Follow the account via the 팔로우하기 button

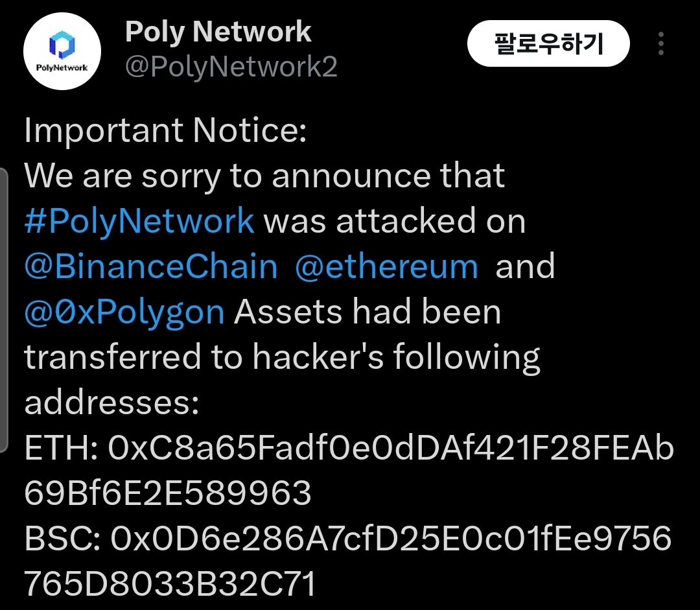[x=549, y=43]
